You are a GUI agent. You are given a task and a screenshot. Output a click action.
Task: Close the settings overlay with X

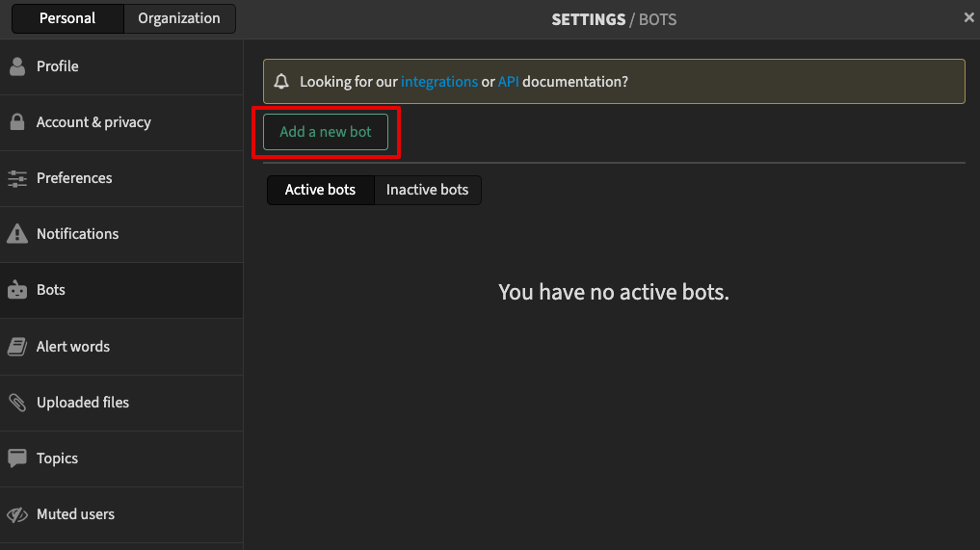click(x=968, y=17)
